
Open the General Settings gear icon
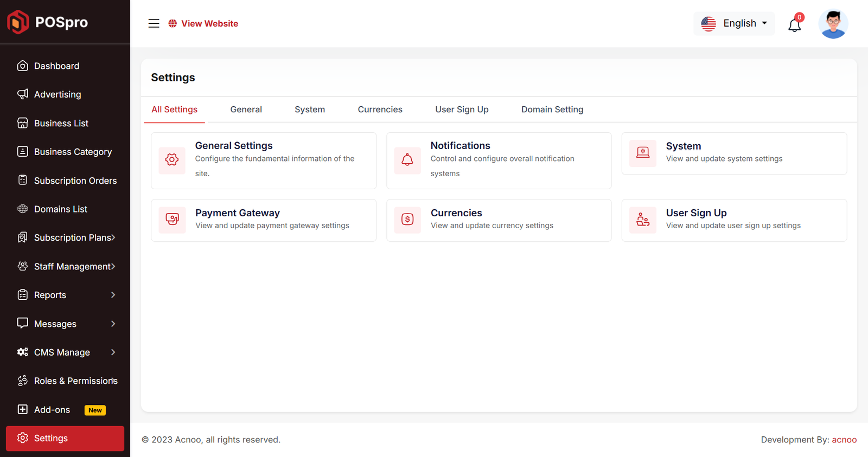tap(172, 160)
